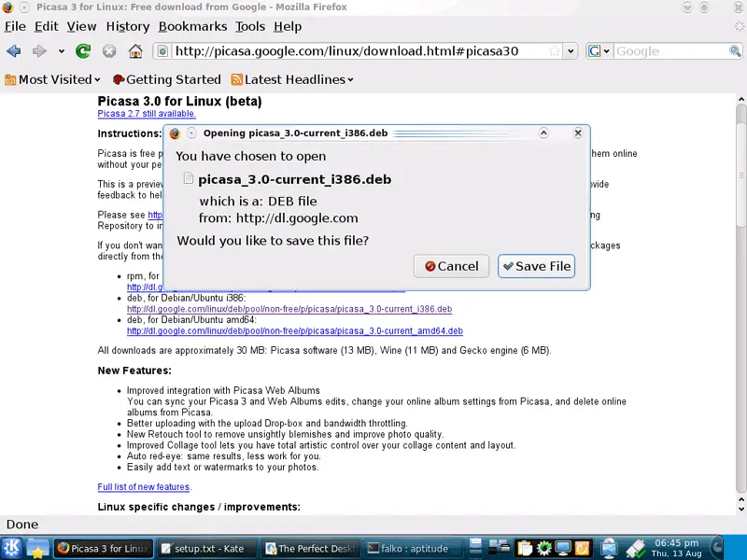Click the Cancel button in the dialog
Viewport: 747px width, 560px height.
coord(451,266)
